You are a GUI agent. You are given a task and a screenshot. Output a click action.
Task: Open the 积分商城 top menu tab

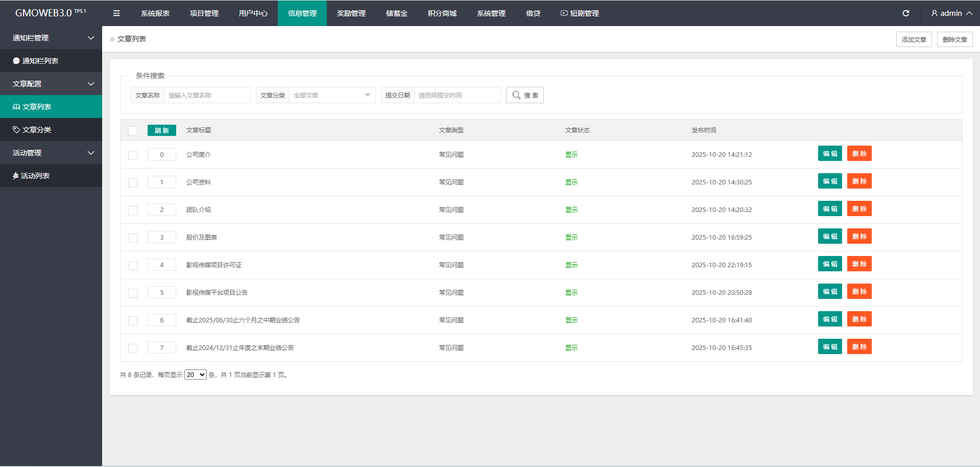442,13
